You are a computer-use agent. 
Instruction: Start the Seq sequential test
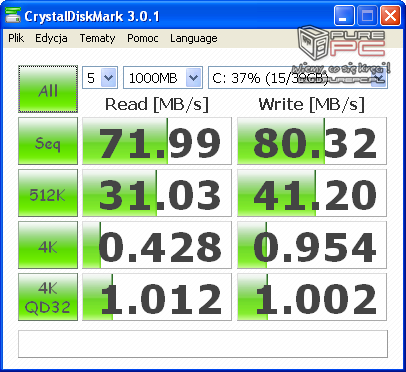coord(48,141)
